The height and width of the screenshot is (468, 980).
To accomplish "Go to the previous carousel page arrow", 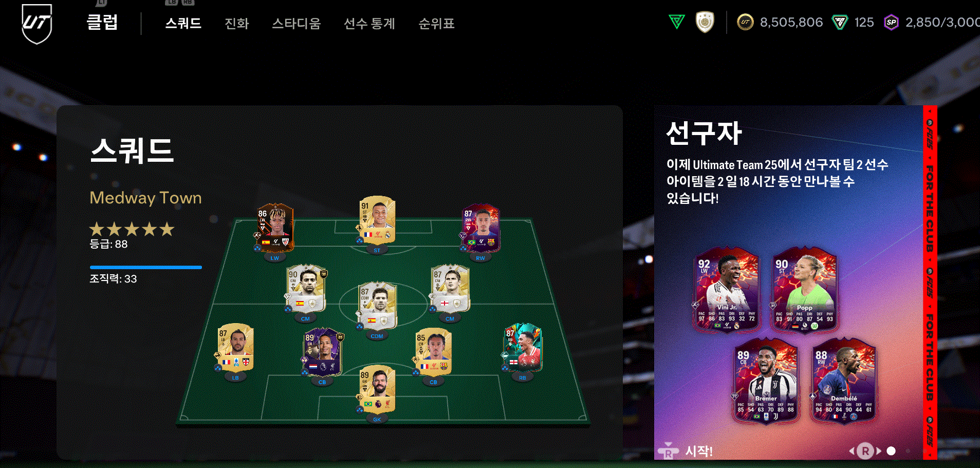I will pos(852,451).
